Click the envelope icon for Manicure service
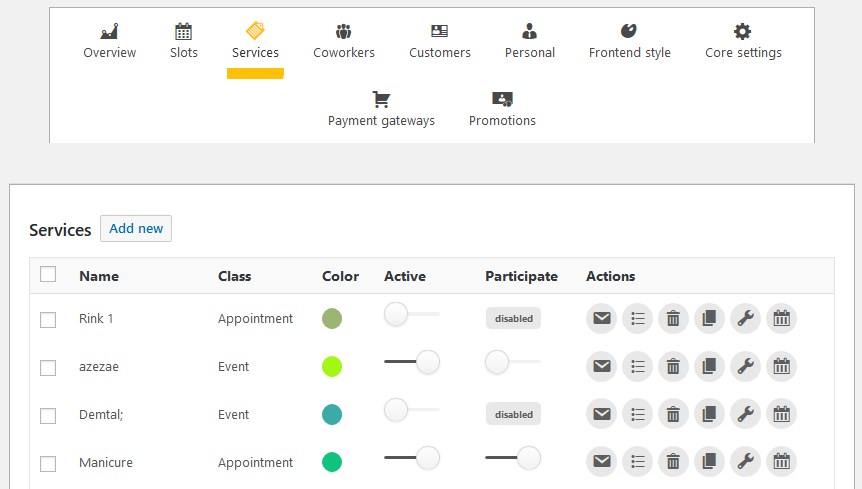 (601, 462)
